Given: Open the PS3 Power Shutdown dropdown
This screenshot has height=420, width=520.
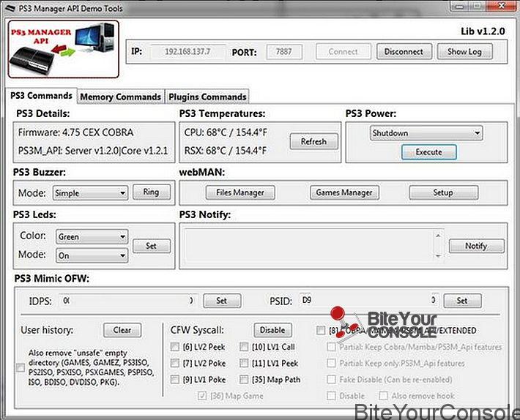Looking at the screenshot, I should [426, 133].
